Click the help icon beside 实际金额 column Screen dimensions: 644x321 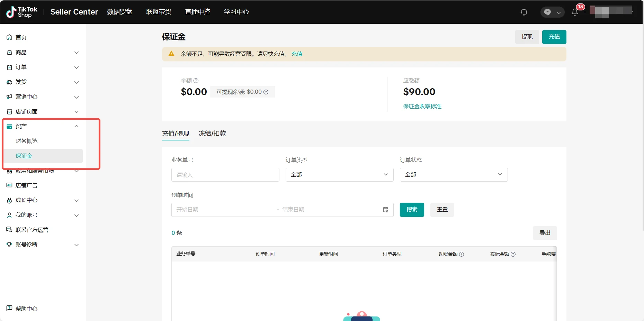point(513,254)
